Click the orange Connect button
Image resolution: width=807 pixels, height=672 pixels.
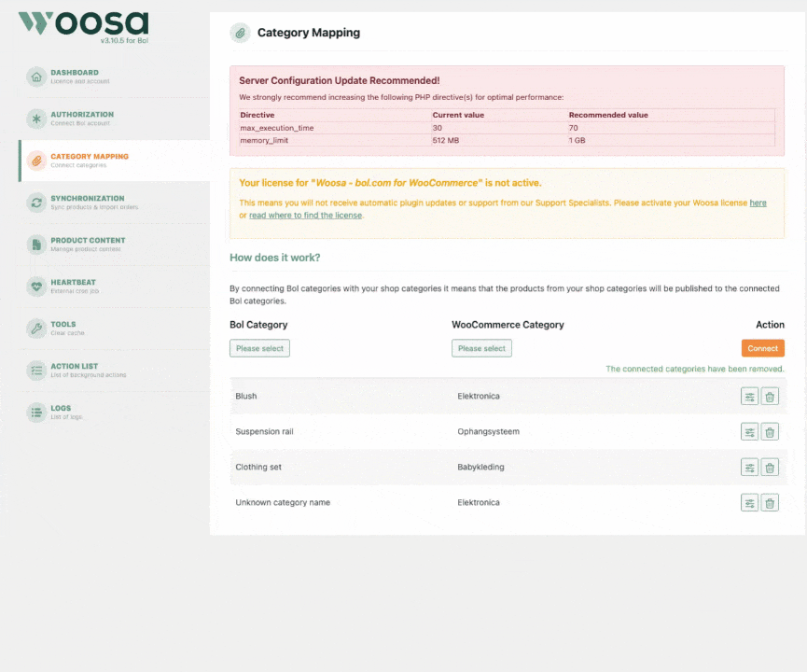click(x=763, y=349)
